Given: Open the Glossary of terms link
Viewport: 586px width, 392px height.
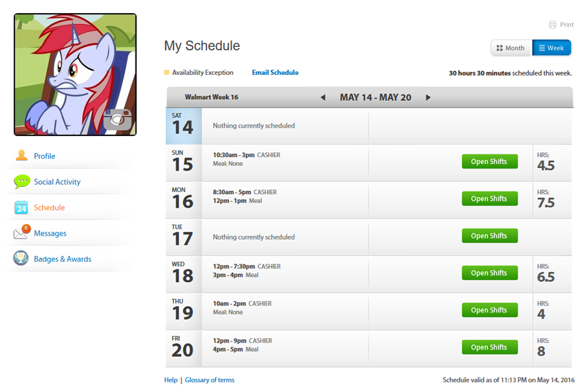Looking at the screenshot, I should coord(210,380).
